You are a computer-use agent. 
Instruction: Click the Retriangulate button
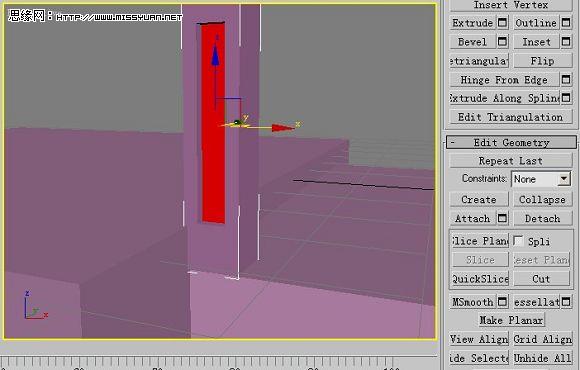(x=479, y=61)
